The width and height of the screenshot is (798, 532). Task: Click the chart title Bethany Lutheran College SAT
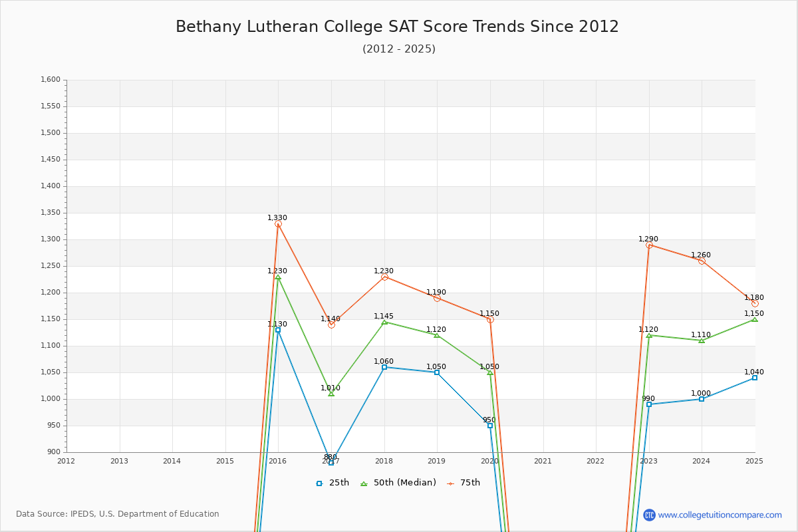coord(398,27)
